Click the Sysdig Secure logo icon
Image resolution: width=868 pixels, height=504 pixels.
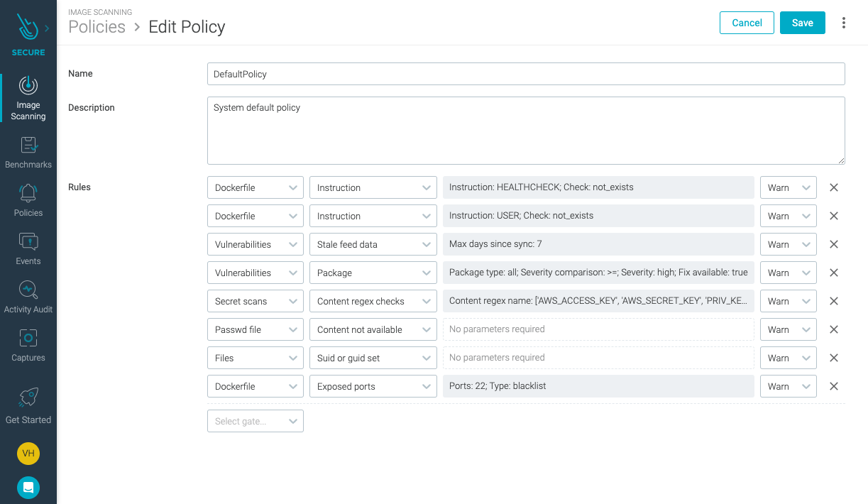[28, 28]
